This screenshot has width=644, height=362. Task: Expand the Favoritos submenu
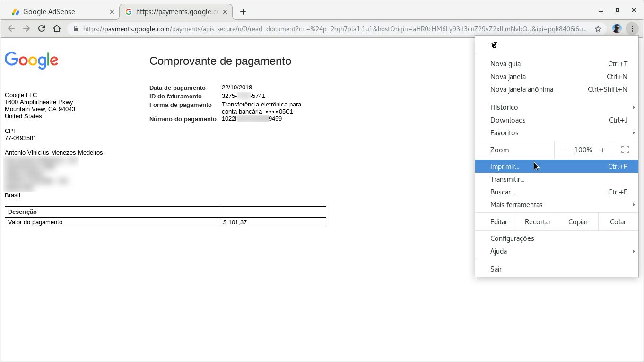tap(557, 133)
